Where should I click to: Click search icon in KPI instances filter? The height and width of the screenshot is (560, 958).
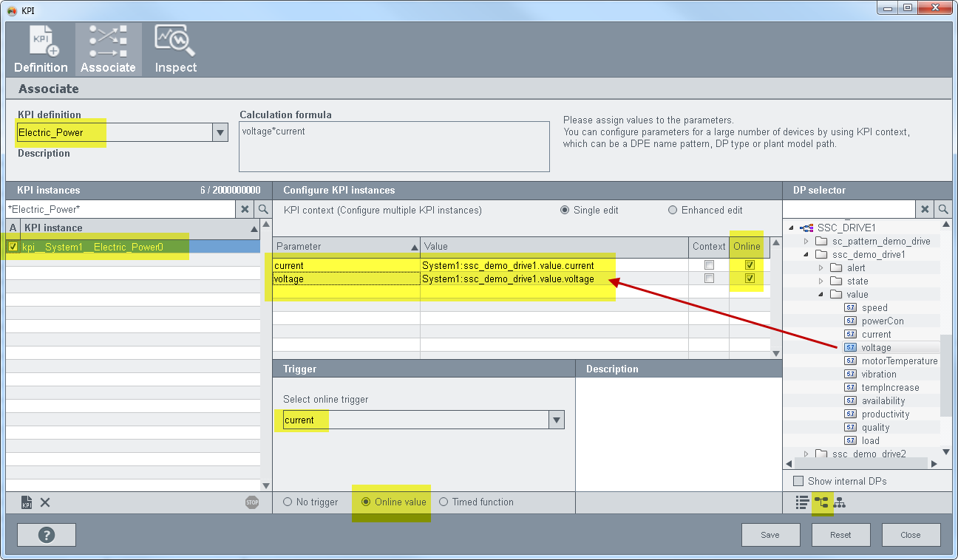263,210
